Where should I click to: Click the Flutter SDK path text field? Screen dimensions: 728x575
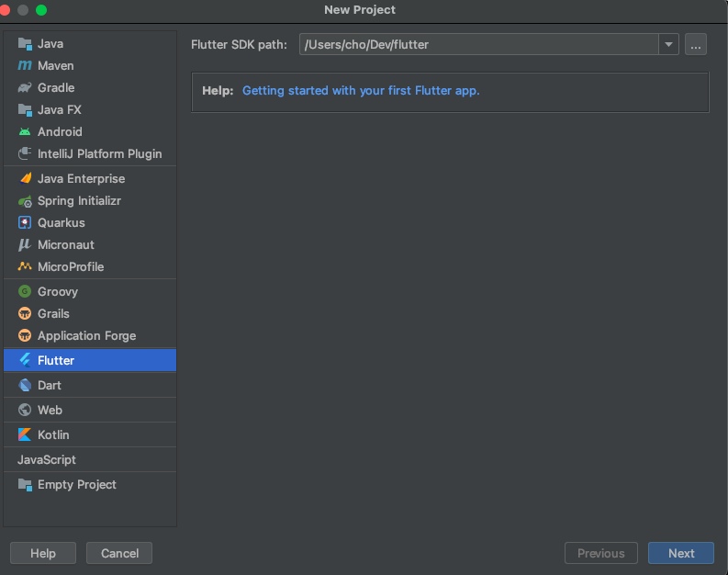pyautogui.click(x=478, y=45)
